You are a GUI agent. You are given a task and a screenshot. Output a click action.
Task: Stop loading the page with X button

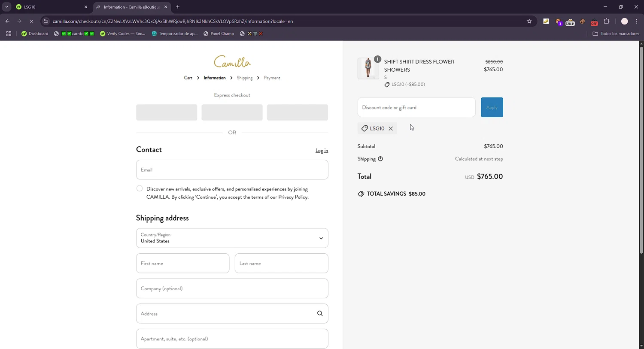[31, 21]
